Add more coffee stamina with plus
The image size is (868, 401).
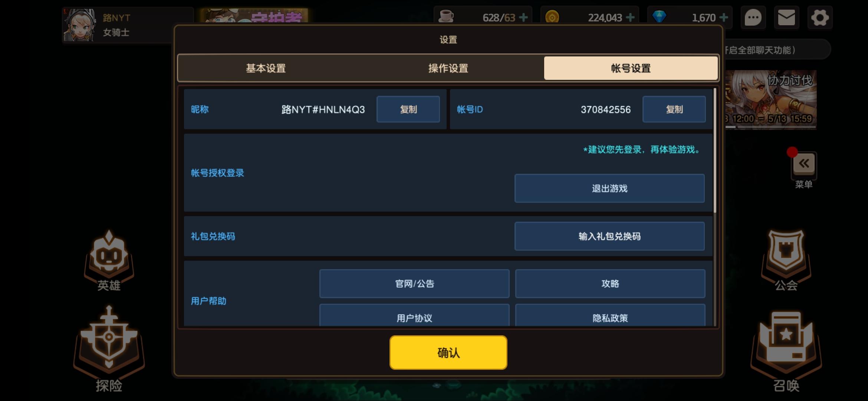[x=523, y=17]
